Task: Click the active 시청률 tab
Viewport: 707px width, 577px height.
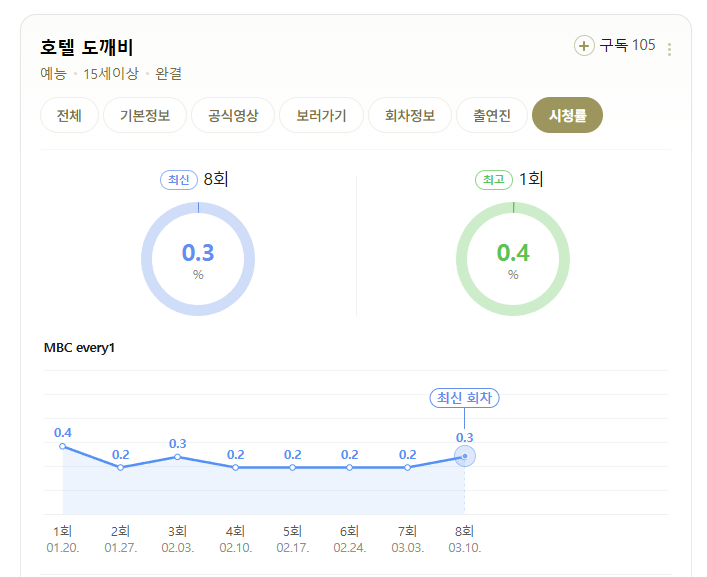Action: pos(568,115)
